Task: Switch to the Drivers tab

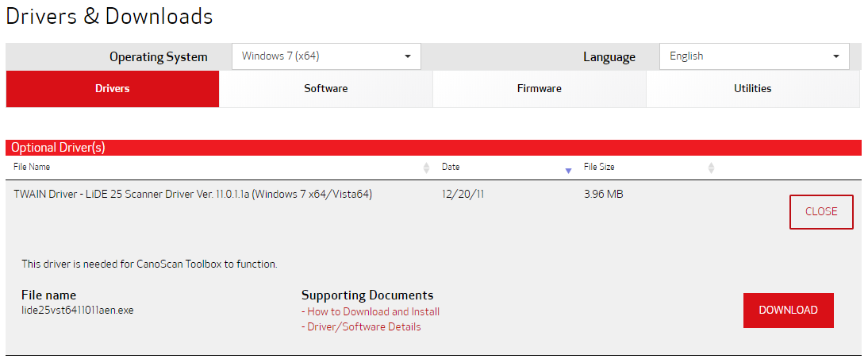Action: pos(113,89)
